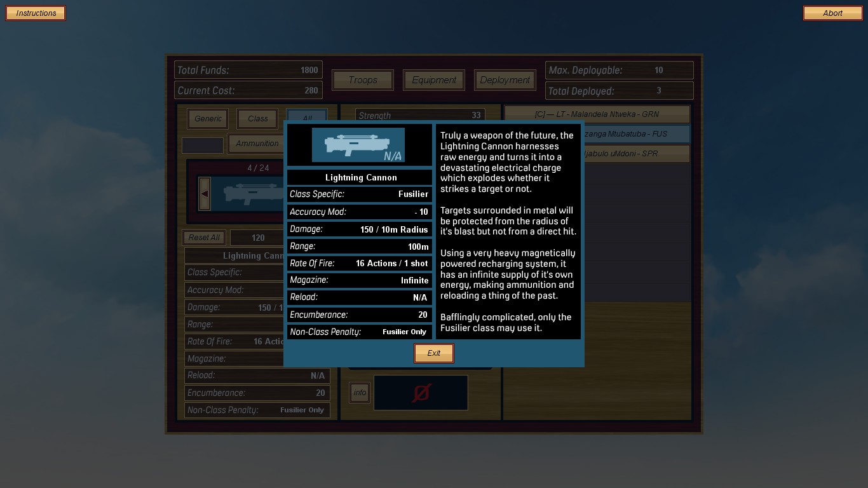Open the Equipment tab

tap(434, 80)
